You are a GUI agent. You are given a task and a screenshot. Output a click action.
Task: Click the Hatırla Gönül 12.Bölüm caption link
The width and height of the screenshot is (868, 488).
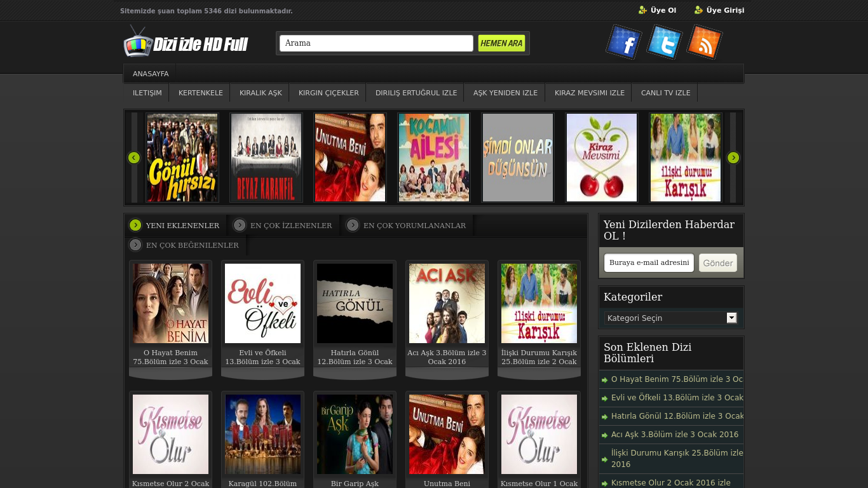click(x=355, y=357)
